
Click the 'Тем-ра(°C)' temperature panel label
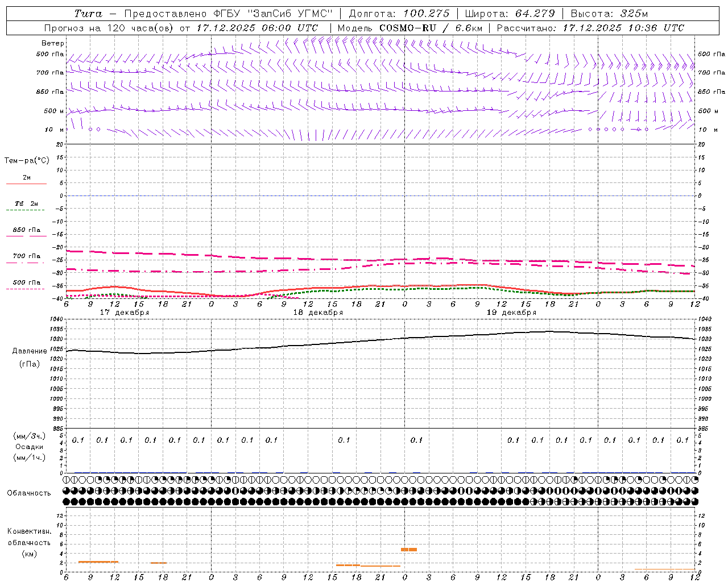(x=27, y=161)
